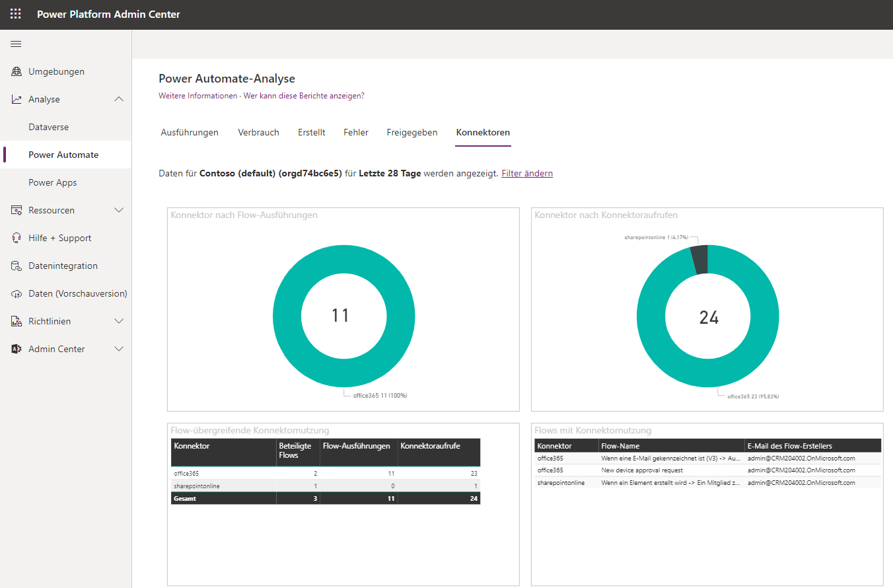This screenshot has height=588, width=893.
Task: Click the center value 24 in donut chart
Action: [x=709, y=317]
